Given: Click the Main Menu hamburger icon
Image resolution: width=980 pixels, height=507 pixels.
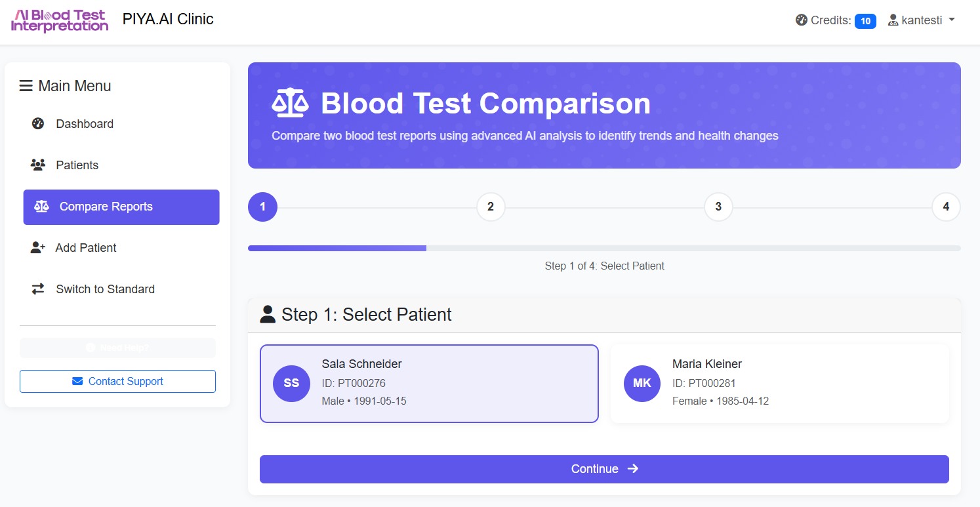Looking at the screenshot, I should pos(26,86).
